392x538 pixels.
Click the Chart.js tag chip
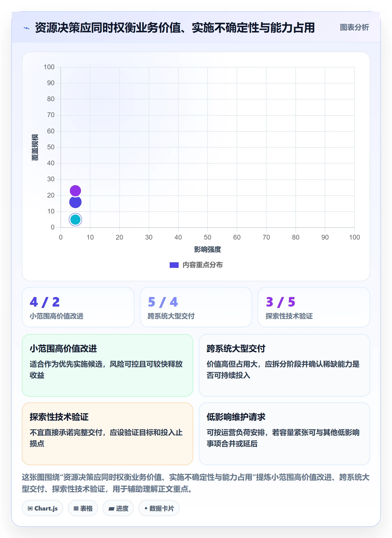(x=43, y=508)
